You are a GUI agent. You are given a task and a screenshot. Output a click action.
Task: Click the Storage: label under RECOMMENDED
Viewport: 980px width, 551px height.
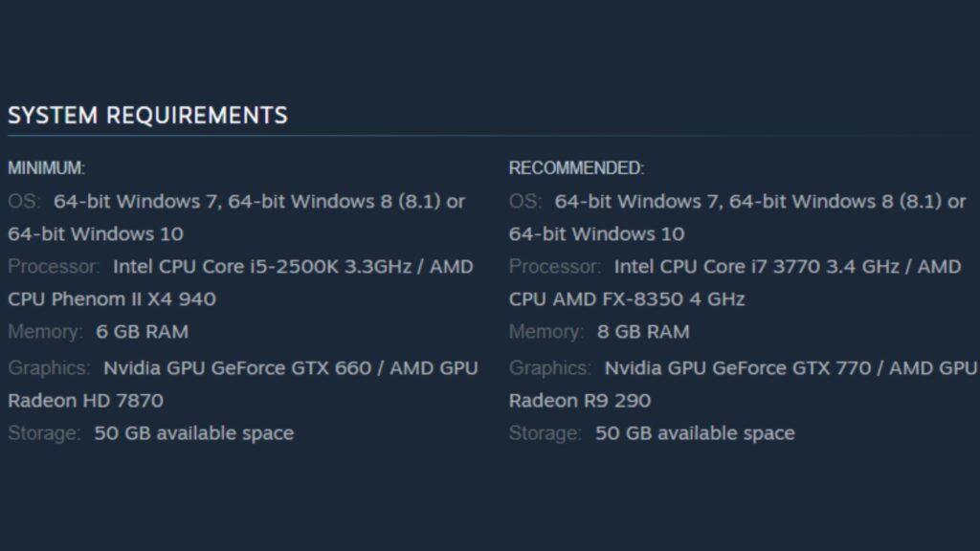(x=545, y=433)
